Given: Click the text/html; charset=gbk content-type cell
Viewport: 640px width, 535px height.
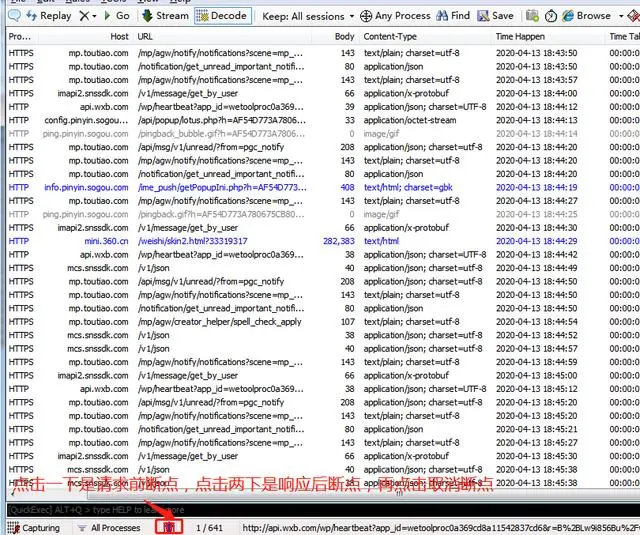Looking at the screenshot, I should click(x=408, y=187).
